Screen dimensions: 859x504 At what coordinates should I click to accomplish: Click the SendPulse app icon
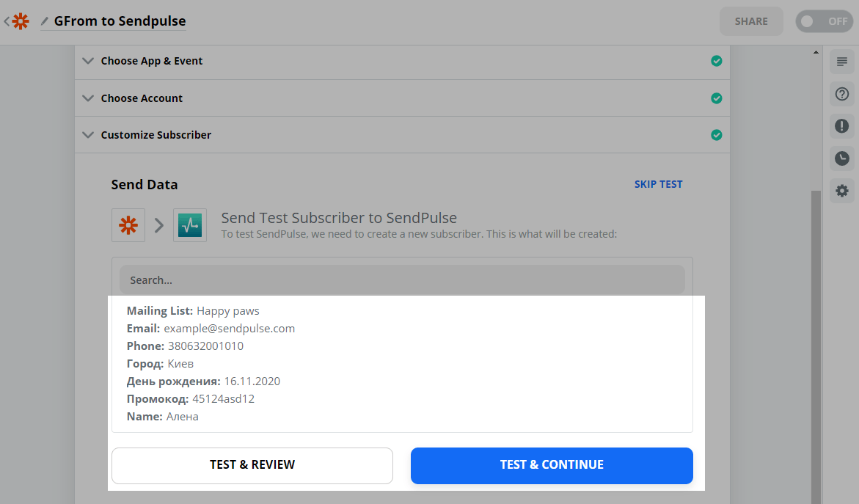(190, 225)
